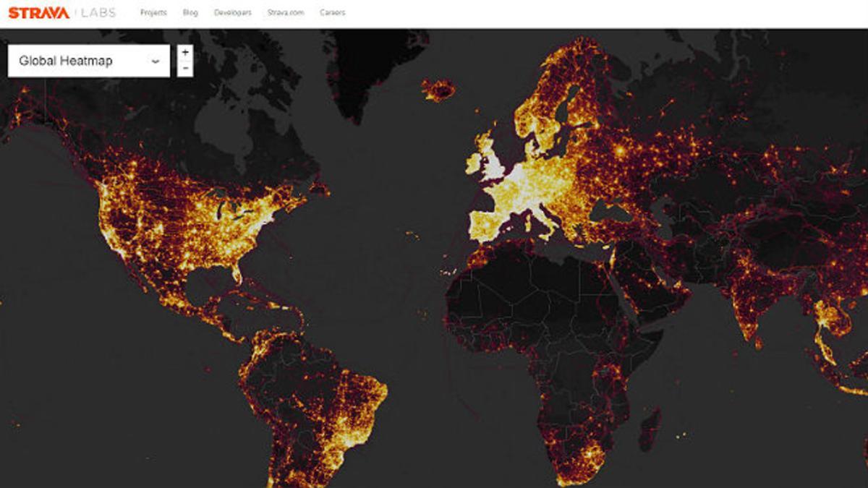868x488 pixels.
Task: Open the Projects menu item
Action: 153,13
